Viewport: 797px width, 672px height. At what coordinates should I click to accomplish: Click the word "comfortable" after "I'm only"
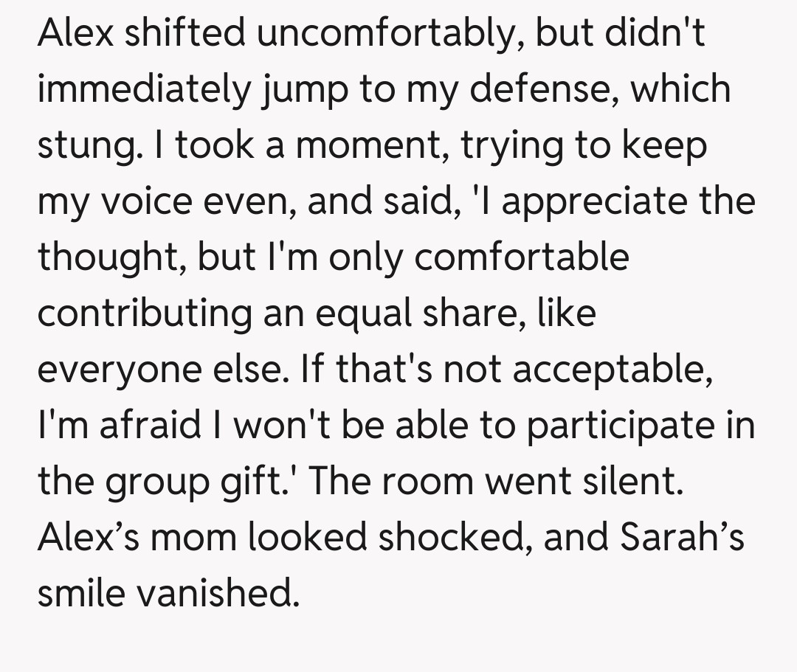[523, 257]
